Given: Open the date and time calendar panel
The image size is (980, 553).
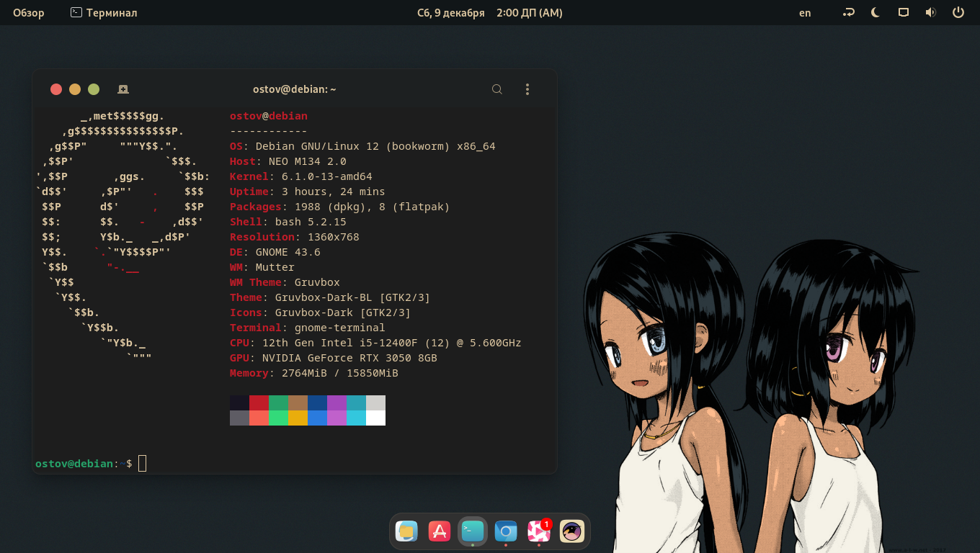Looking at the screenshot, I should pos(490,12).
